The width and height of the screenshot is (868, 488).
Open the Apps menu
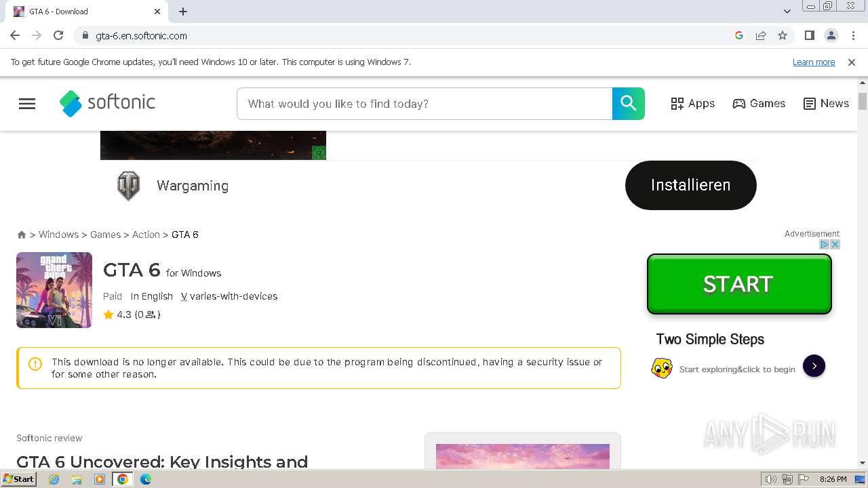(693, 104)
